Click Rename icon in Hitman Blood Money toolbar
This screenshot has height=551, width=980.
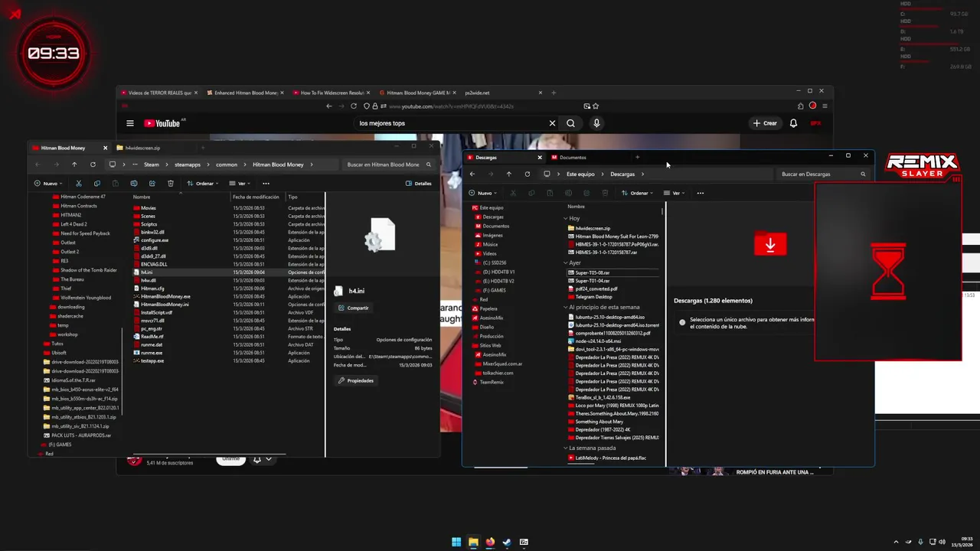pyautogui.click(x=133, y=184)
